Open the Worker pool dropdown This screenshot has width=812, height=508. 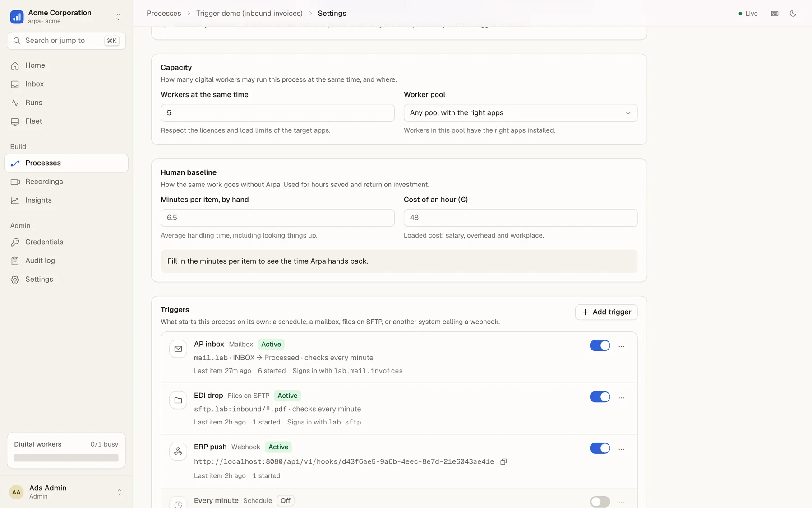[x=520, y=113]
